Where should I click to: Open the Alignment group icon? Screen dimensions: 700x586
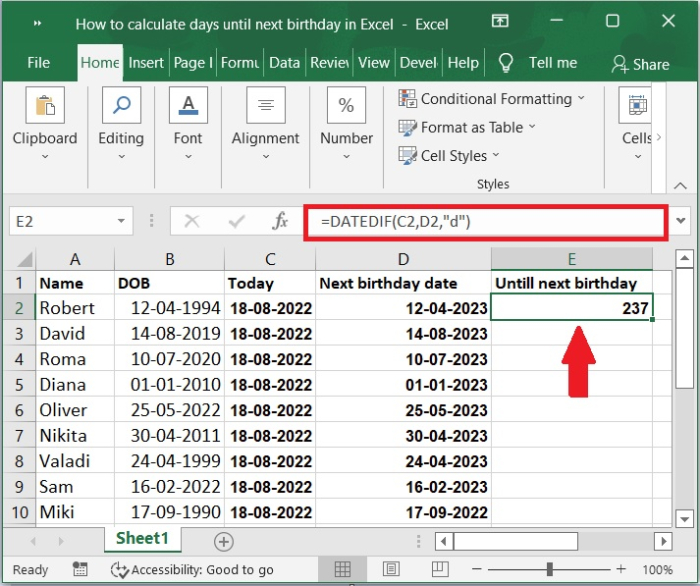pyautogui.click(x=265, y=107)
